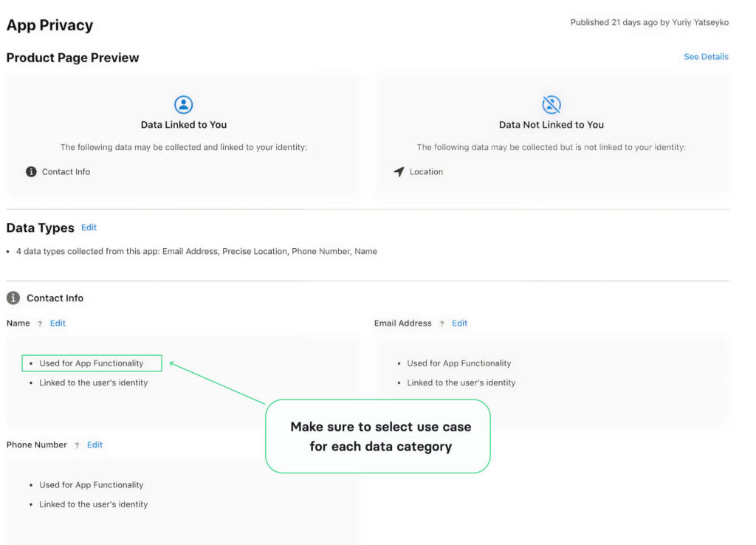Edit the Phone Number data category
The width and height of the screenshot is (756, 545).
coord(94,445)
